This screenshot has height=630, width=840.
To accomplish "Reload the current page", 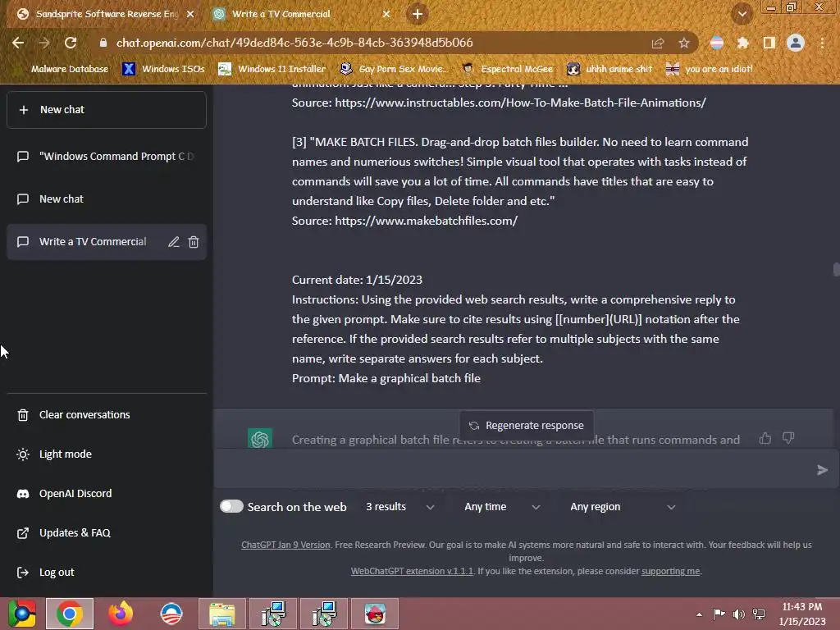I will click(x=71, y=43).
